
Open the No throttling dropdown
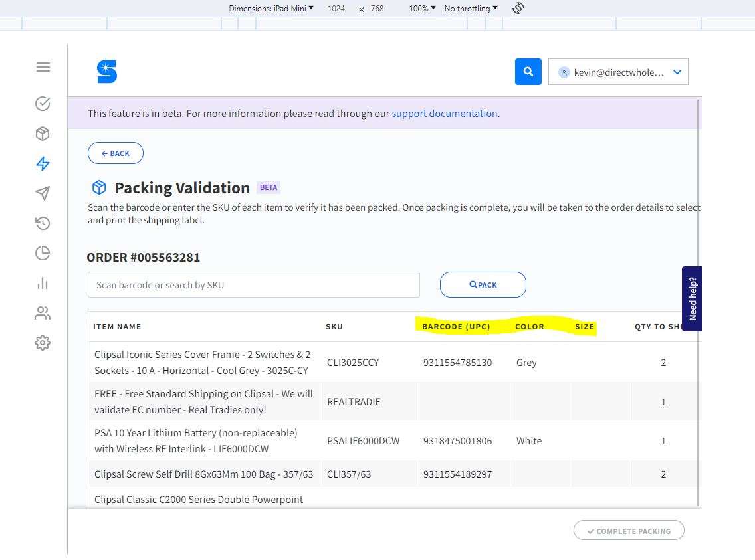point(471,8)
